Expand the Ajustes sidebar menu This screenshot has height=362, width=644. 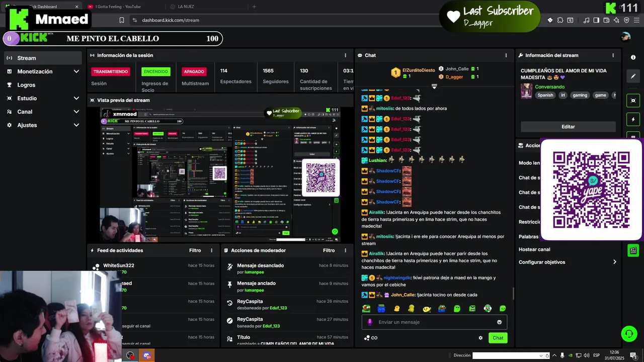43,125
